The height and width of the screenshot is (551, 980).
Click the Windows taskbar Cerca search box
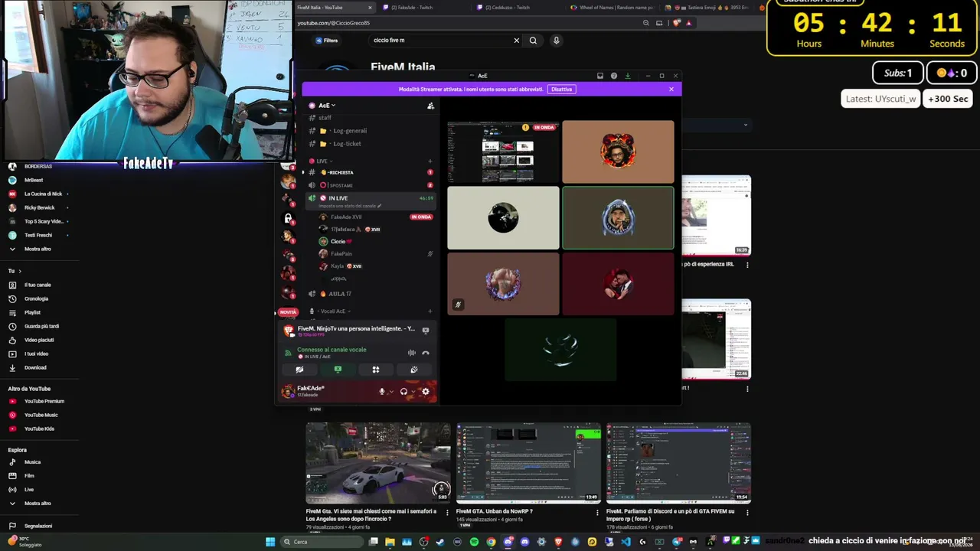(321, 542)
